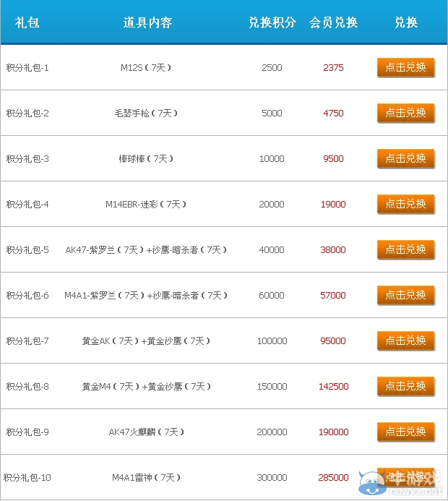Screen dimensions: 448x501
Task: Click the 礼包 column header
Action: click(x=27, y=22)
